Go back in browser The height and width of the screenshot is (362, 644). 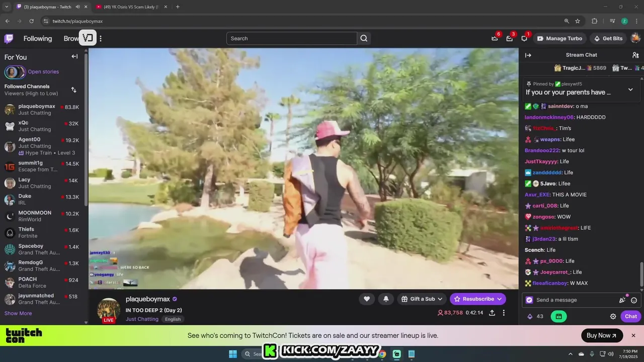point(7,21)
